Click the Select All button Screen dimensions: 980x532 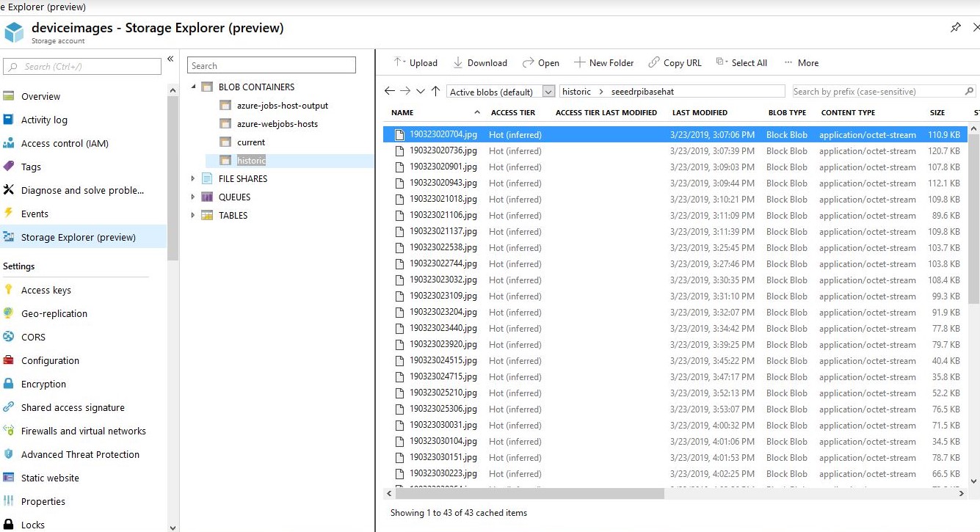741,62
